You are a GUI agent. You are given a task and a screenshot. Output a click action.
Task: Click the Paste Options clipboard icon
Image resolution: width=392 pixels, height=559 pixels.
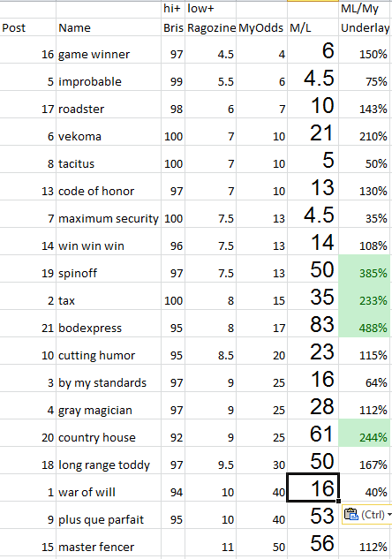[351, 515]
